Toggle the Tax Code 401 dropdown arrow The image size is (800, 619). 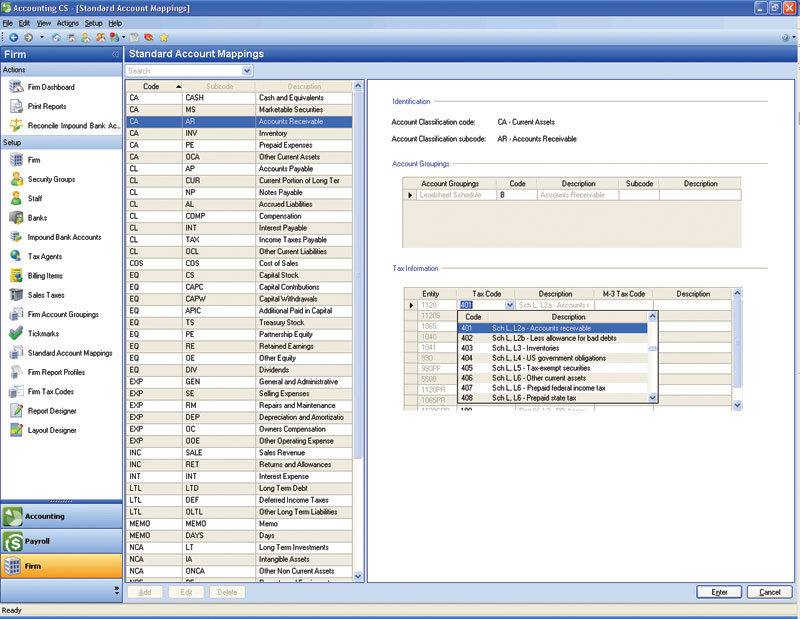511,305
